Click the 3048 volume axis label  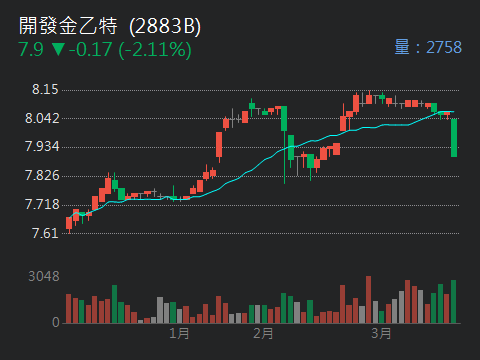point(44,276)
